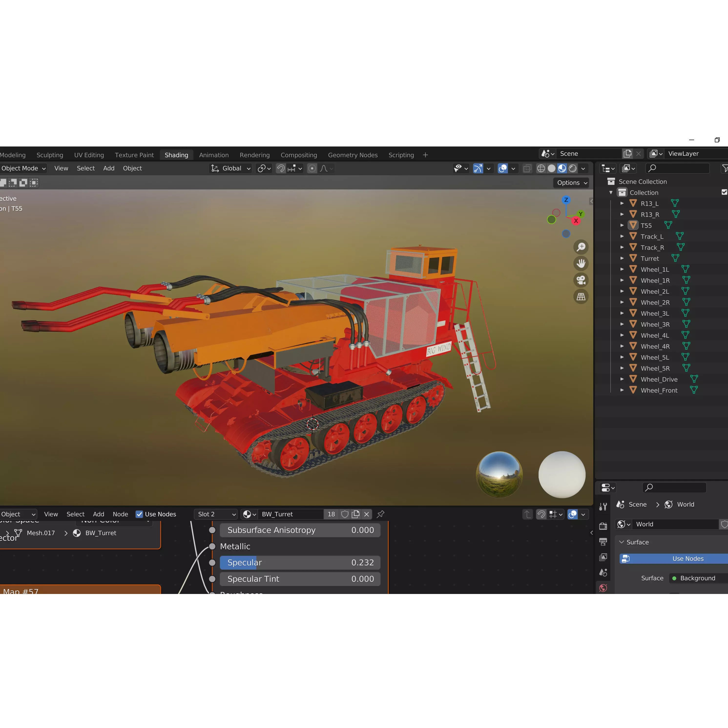
Task: Toggle X-ray view in the viewport
Action: tap(527, 168)
